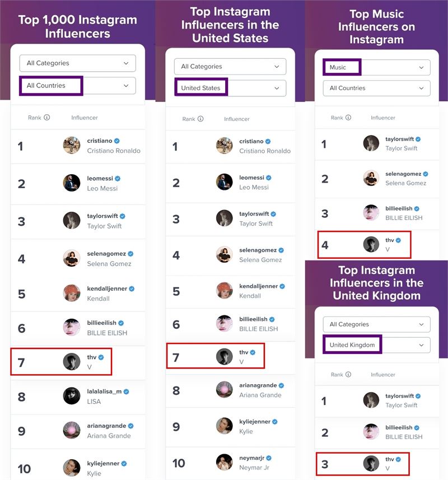Viewport: 448px width, 480px height.
Task: Open Music category dropdown
Action: pyautogui.click(x=377, y=67)
